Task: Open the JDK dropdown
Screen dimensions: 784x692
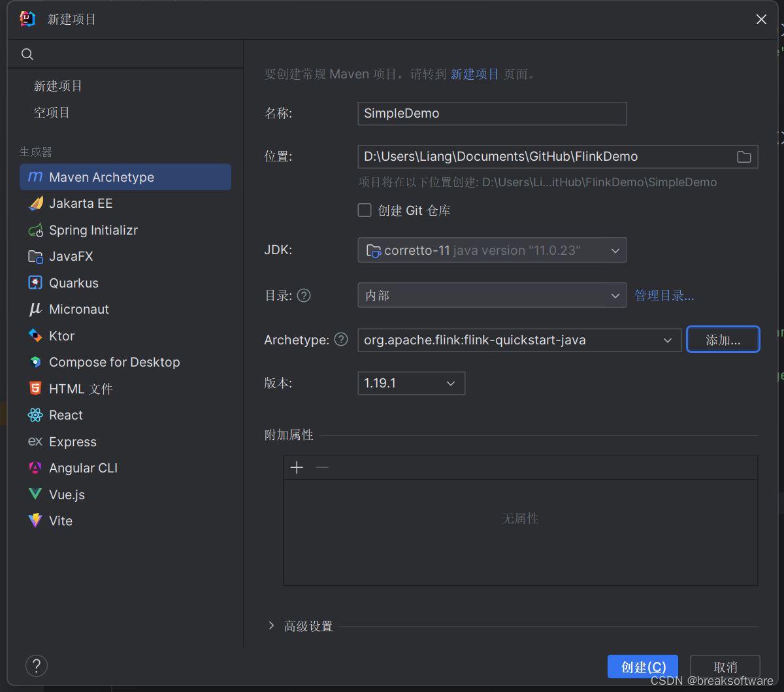Action: [x=615, y=250]
